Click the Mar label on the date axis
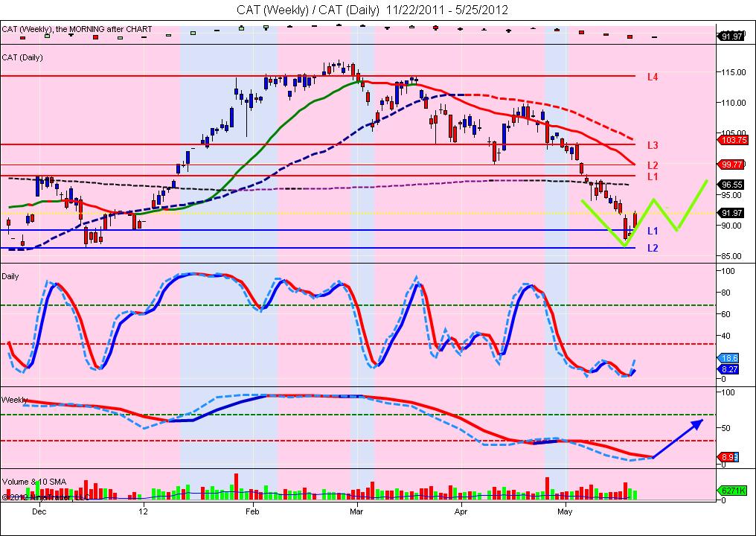The image size is (756, 536). pos(356,511)
